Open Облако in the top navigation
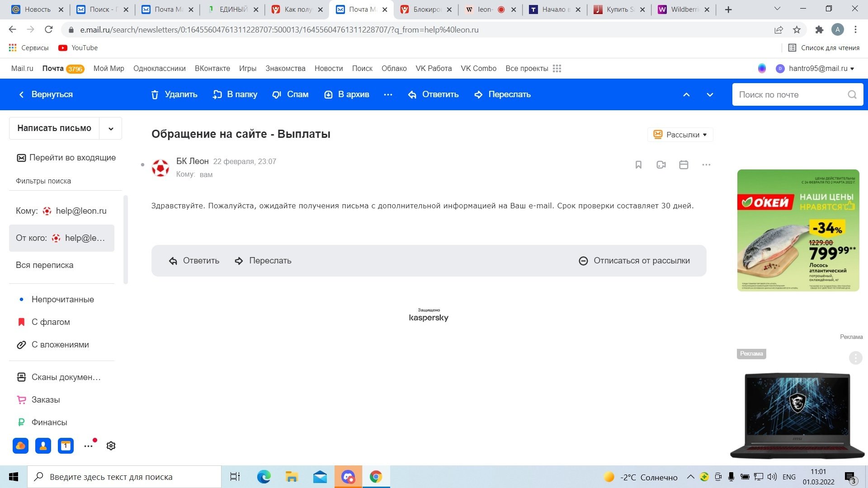The width and height of the screenshot is (868, 488). pyautogui.click(x=394, y=69)
